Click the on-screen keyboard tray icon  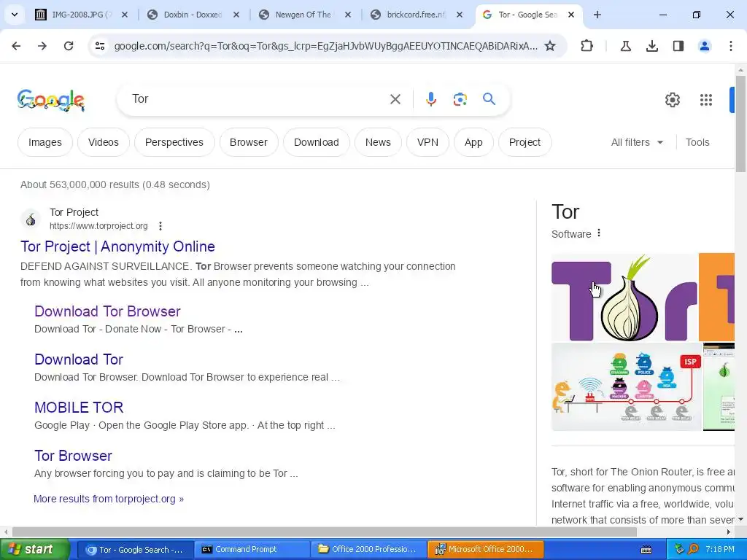646,550
